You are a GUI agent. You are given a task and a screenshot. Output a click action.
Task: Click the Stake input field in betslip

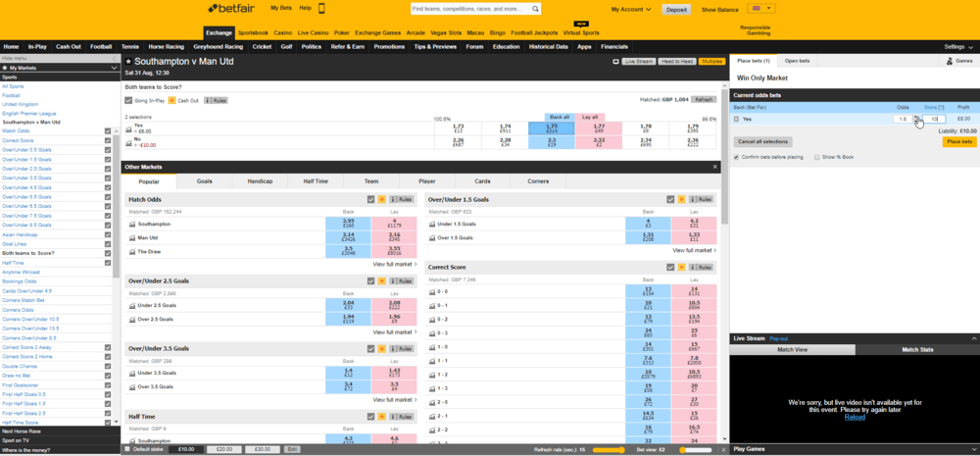pos(934,119)
